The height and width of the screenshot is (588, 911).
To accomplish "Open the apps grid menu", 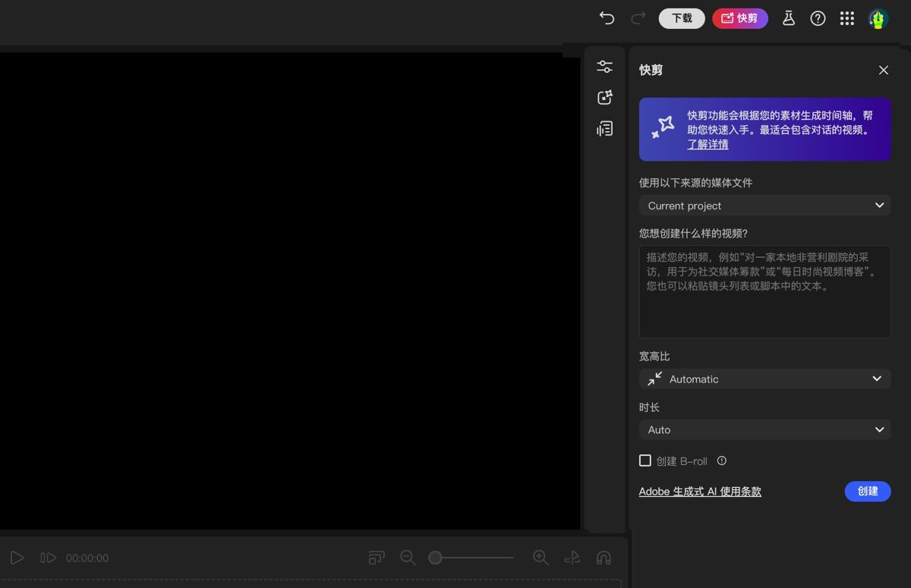I will pyautogui.click(x=846, y=18).
